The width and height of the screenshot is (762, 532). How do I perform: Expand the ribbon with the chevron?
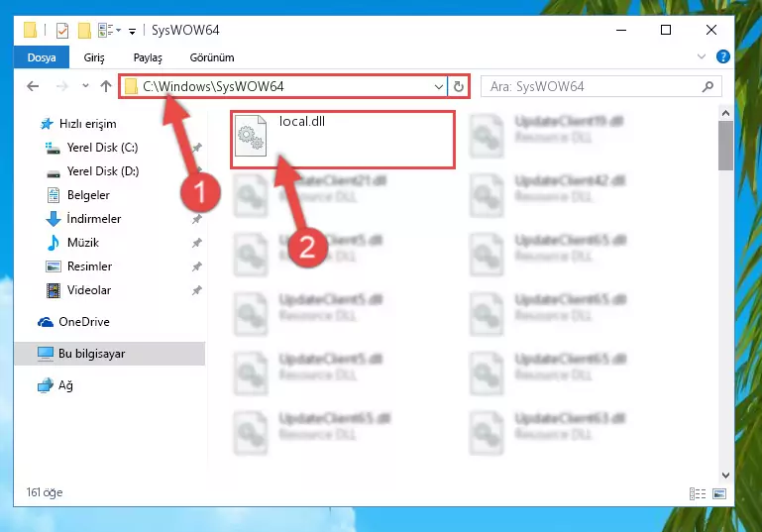pos(702,56)
